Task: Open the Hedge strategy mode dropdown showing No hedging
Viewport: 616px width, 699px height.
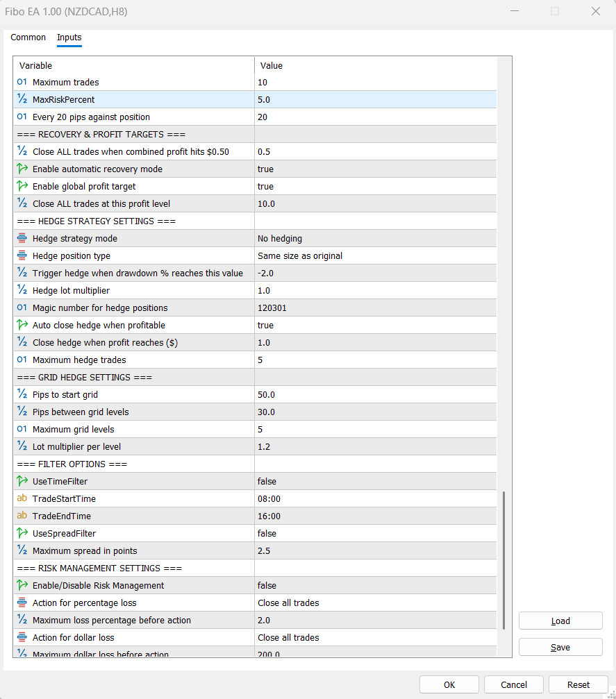Action: pos(375,239)
